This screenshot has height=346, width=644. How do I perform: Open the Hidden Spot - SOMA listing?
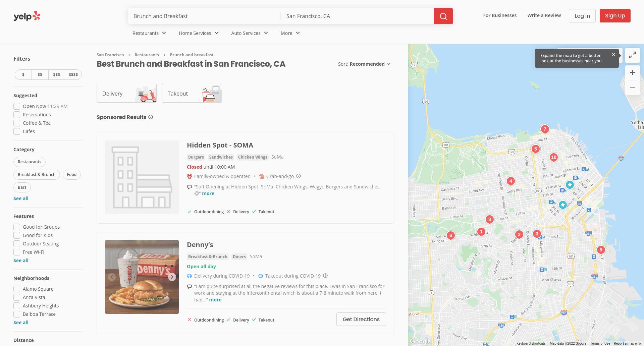pyautogui.click(x=220, y=145)
